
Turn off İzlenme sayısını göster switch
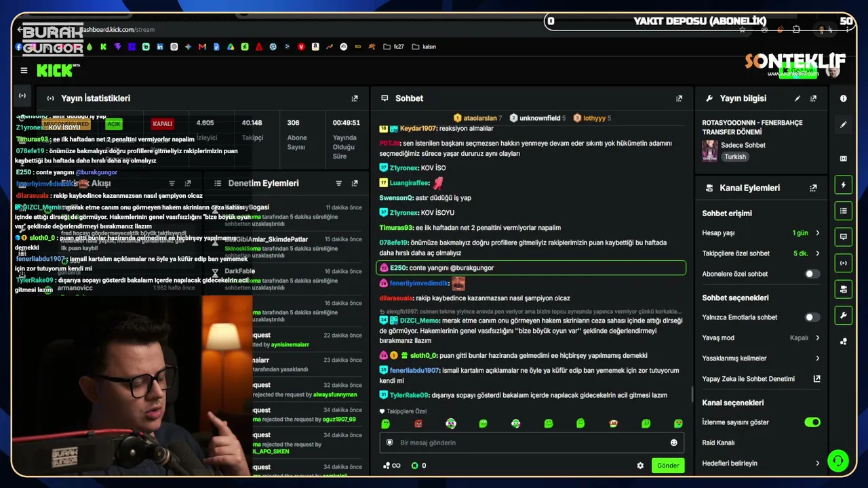pyautogui.click(x=812, y=422)
